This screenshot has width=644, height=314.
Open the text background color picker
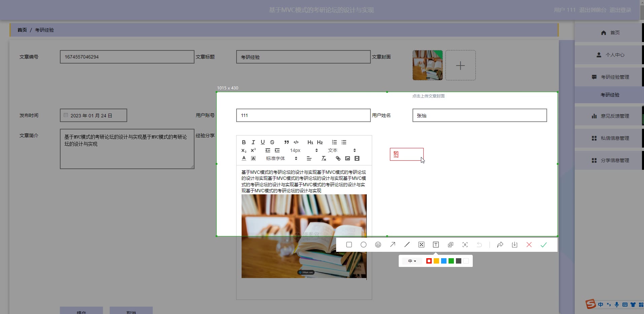point(253,158)
